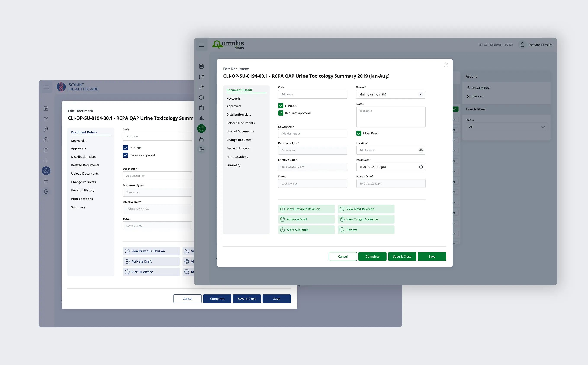Switch to the Revision History tab in Qumulus dialog
Screen dimensions: 588x365
pyautogui.click(x=238, y=148)
